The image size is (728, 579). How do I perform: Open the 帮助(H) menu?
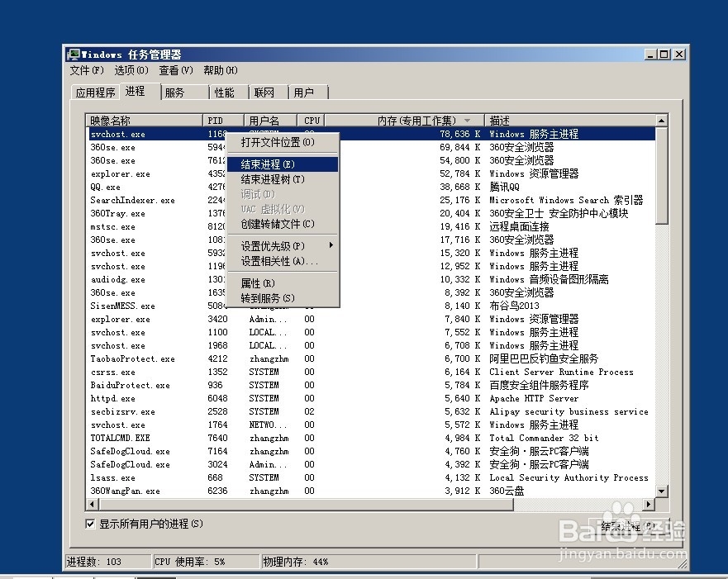point(220,70)
